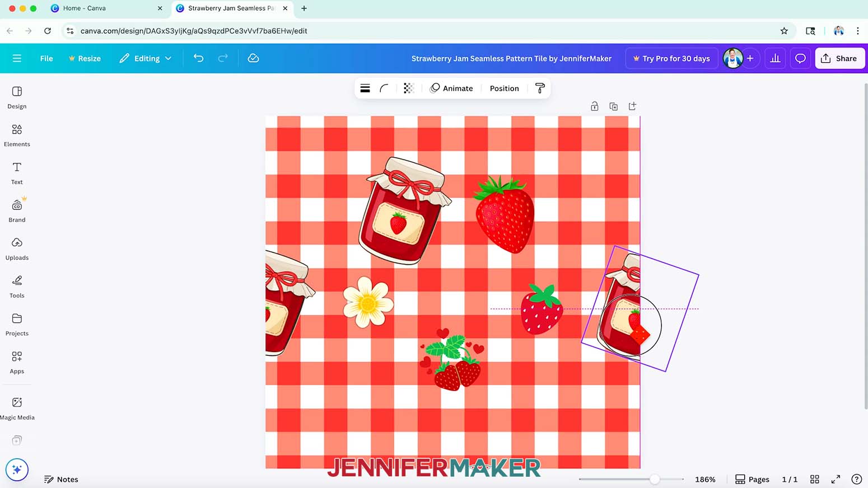Open the Uploads panel
The width and height of the screenshot is (868, 488).
click(x=17, y=249)
